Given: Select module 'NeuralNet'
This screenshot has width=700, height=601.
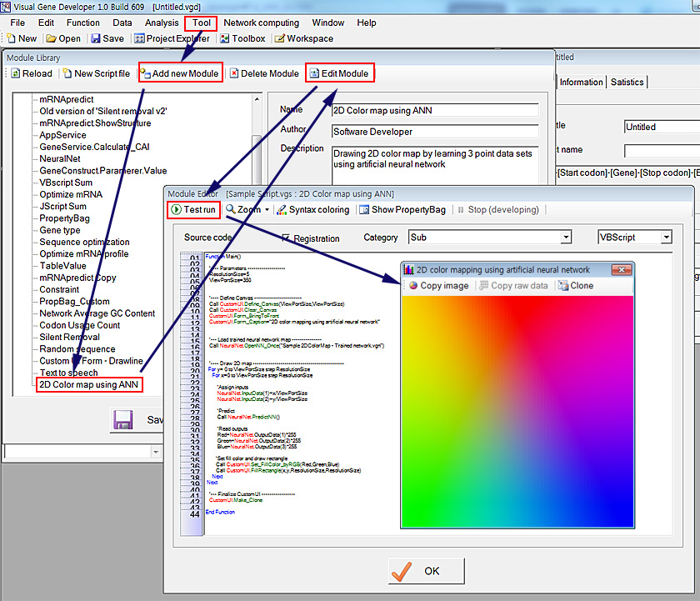Looking at the screenshot, I should (60, 158).
